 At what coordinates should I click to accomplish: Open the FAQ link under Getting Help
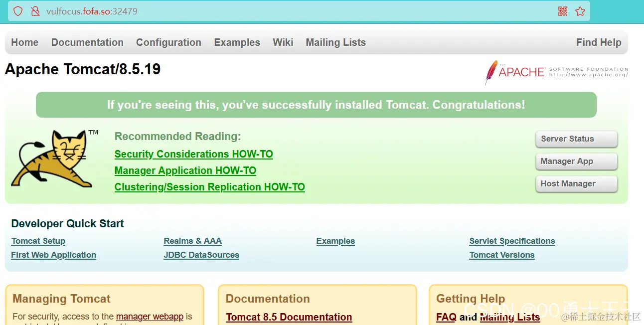446,317
